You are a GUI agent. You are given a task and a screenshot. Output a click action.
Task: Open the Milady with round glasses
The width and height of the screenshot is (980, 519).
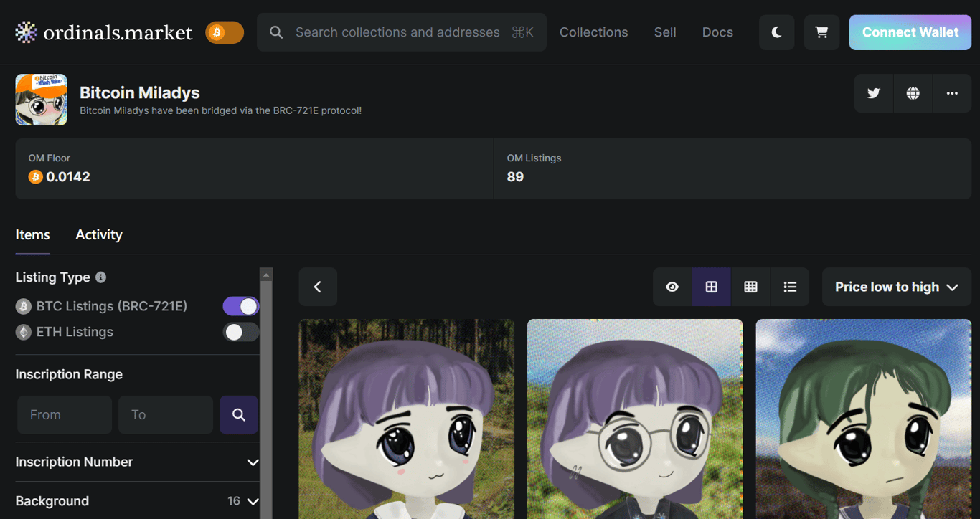click(x=635, y=419)
